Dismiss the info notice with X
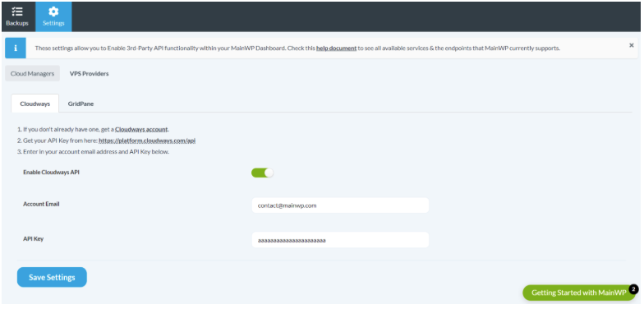 (631, 45)
